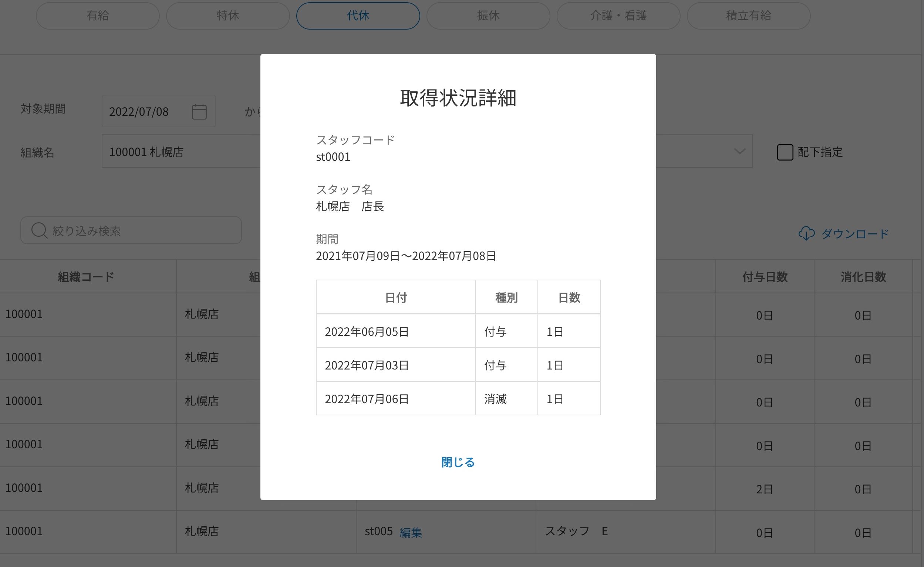Viewport: 924px width, 567px height.
Task: Click the ダウンロード link text
Action: coord(854,234)
